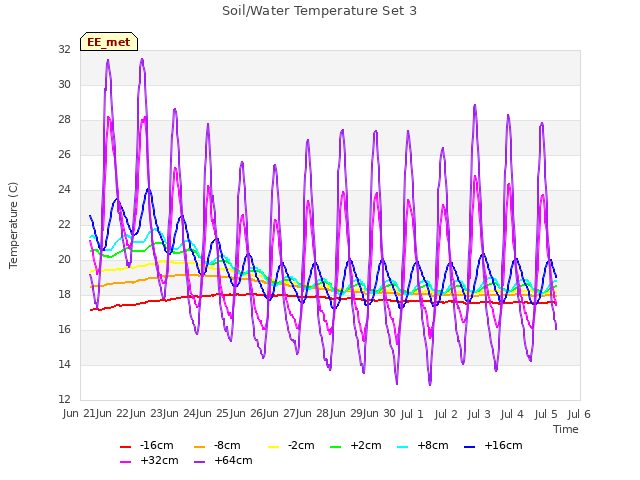Click the 12 y-axis tick label
The width and height of the screenshot is (640, 480).
[x=64, y=400]
